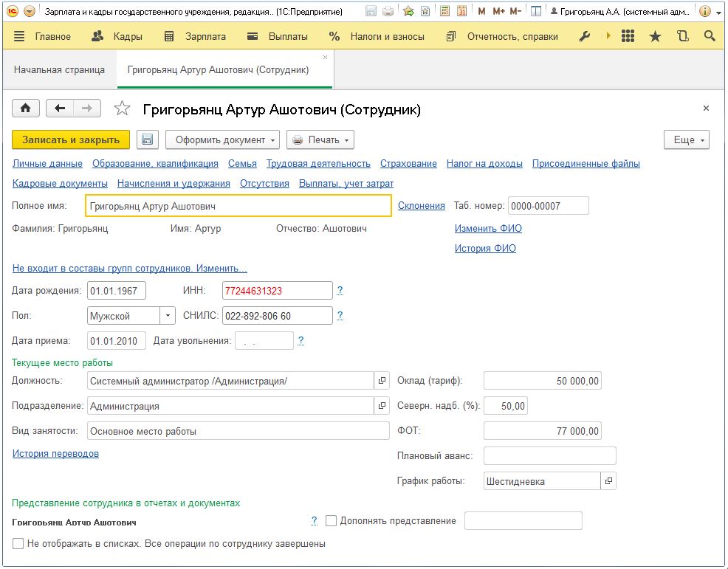Click the floppy disk save icon
Screen dimensions: 728x569
click(146, 139)
